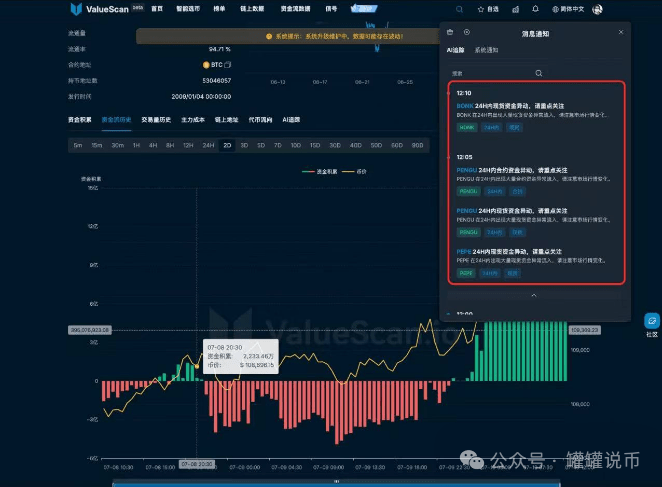This screenshot has width=662, height=487.
Task: Select the 12H timeframe
Action: [x=188, y=145]
